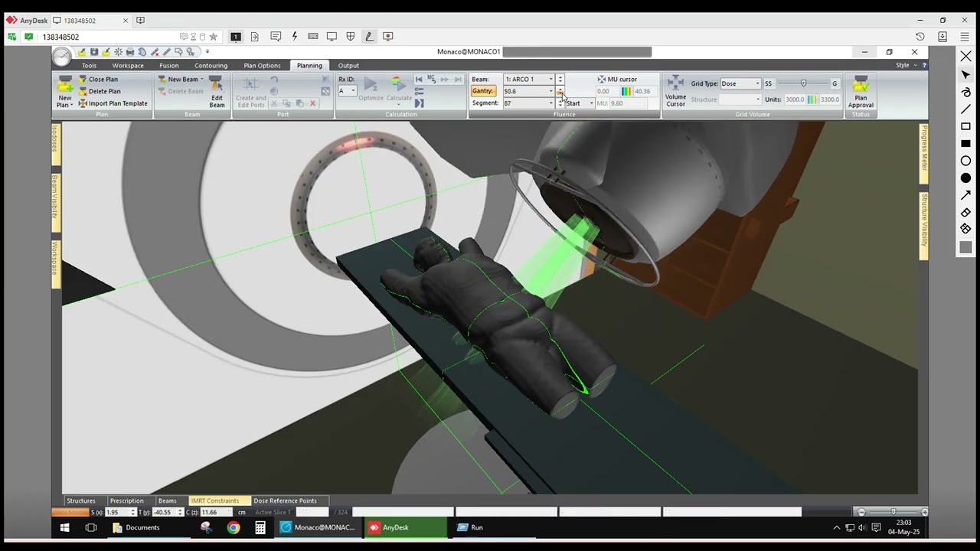This screenshot has width=980, height=551.
Task: Click the AnyDesk permissions shield icon
Action: [351, 36]
